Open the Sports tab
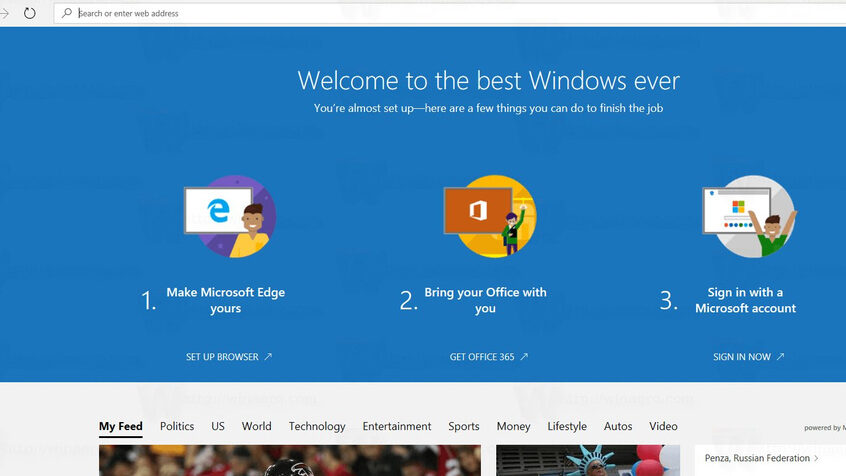The image size is (846, 476). tap(463, 426)
